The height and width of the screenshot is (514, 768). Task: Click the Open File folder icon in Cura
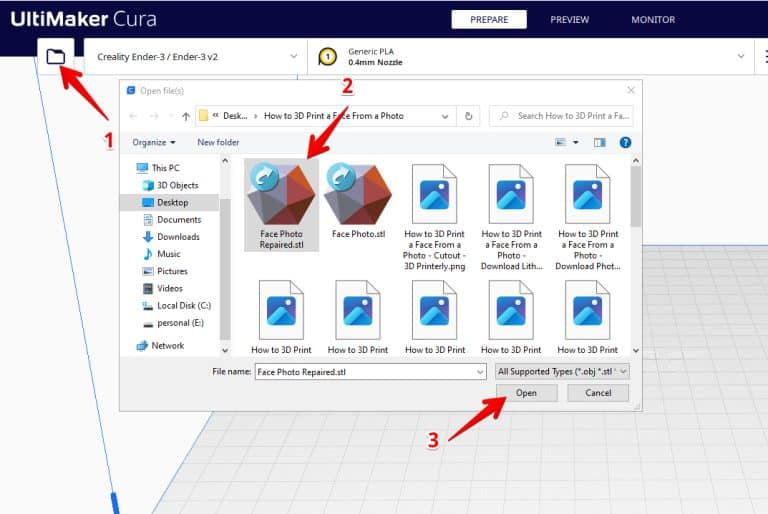tap(56, 57)
